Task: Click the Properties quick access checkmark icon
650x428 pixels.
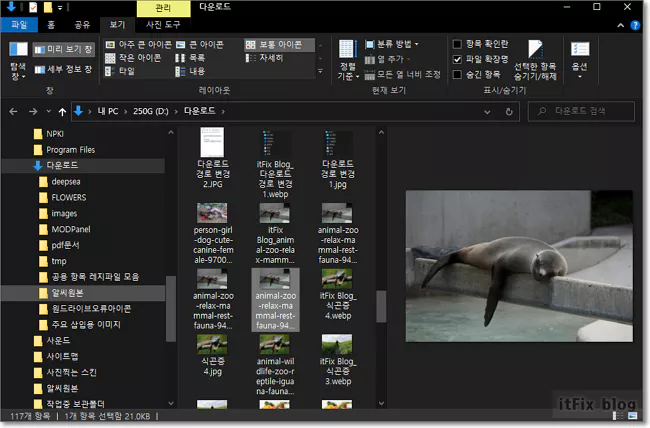Action: (x=33, y=7)
